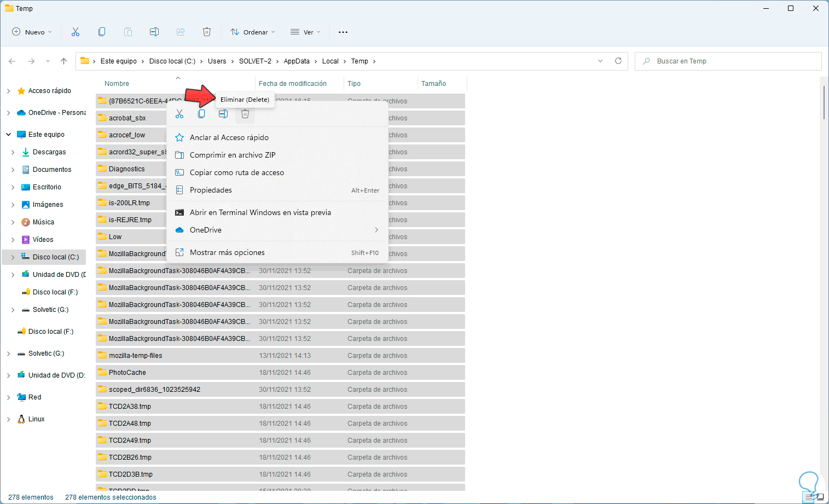Choose Anclar al Acceso rápido
The width and height of the screenshot is (829, 504).
(x=277, y=137)
